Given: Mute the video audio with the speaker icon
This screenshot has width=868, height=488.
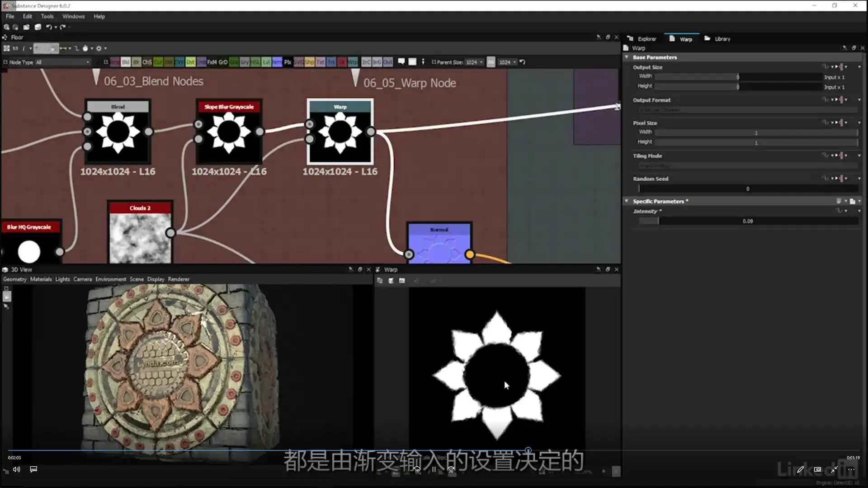Looking at the screenshot, I should [16, 469].
